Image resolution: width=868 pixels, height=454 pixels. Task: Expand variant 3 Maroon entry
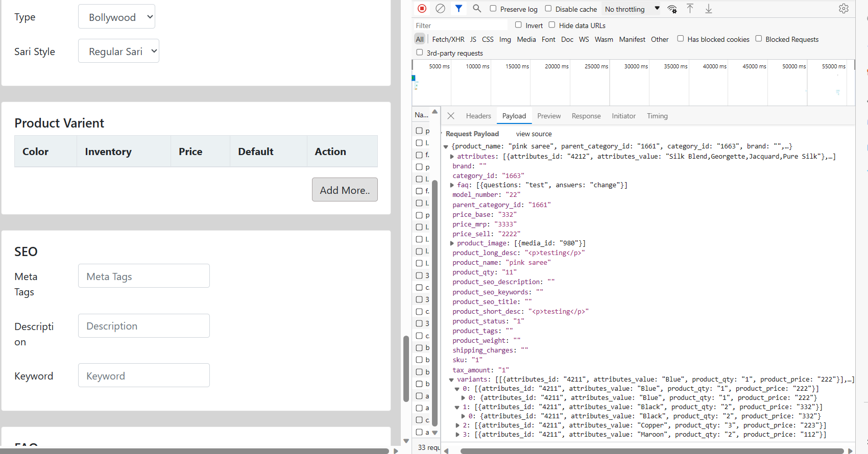[x=457, y=435]
